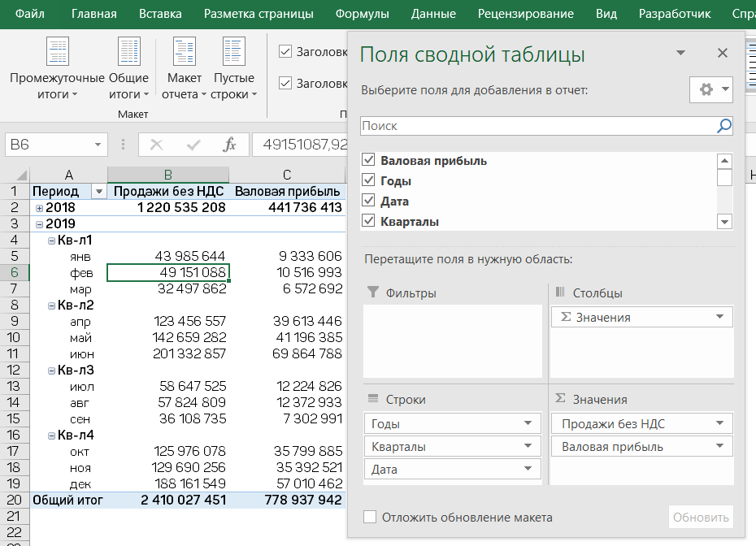Open the Годы row field dropdown
This screenshot has height=546, width=756.
click(x=528, y=423)
